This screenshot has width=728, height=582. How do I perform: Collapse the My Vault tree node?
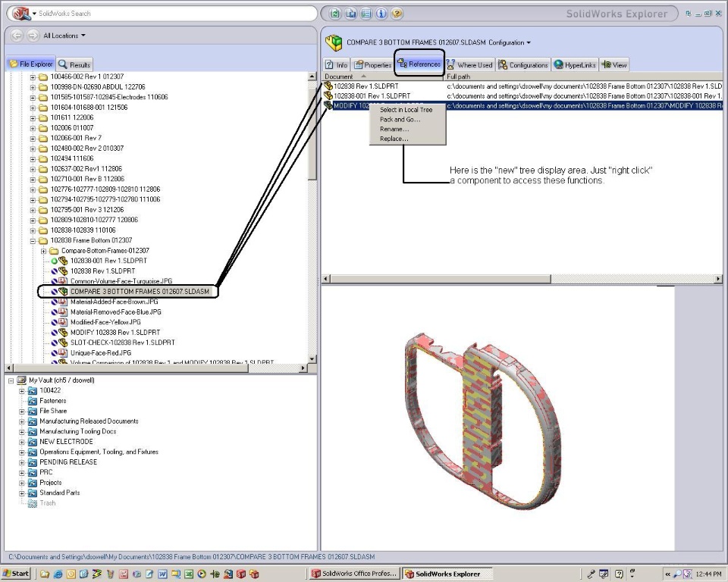(x=11, y=380)
